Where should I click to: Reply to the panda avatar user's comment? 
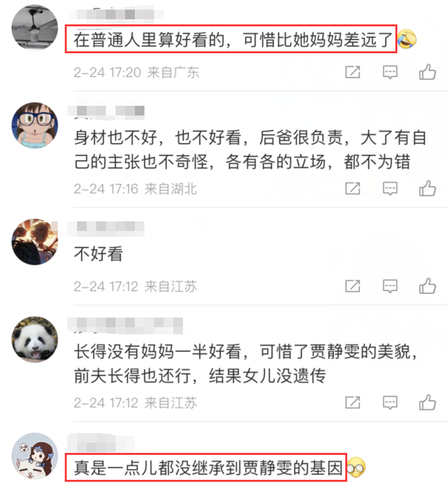pyautogui.click(x=390, y=402)
